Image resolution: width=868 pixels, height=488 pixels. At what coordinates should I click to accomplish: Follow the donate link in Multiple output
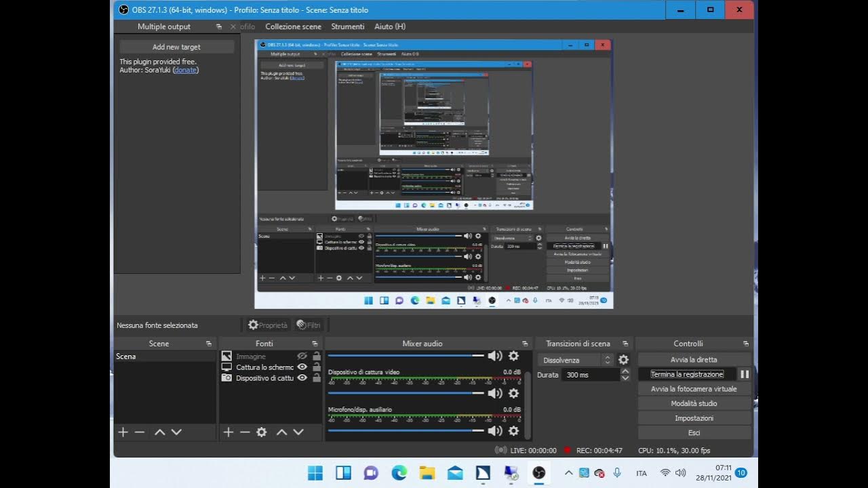(x=186, y=70)
